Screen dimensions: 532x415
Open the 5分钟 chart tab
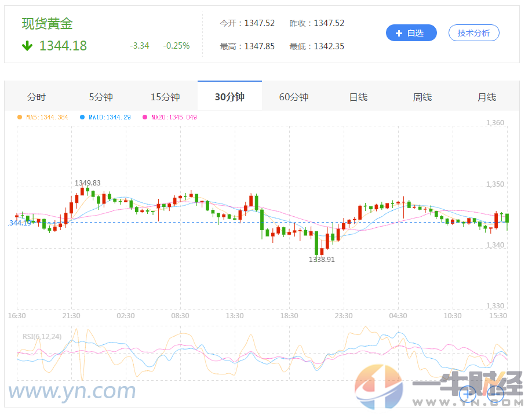(101, 97)
